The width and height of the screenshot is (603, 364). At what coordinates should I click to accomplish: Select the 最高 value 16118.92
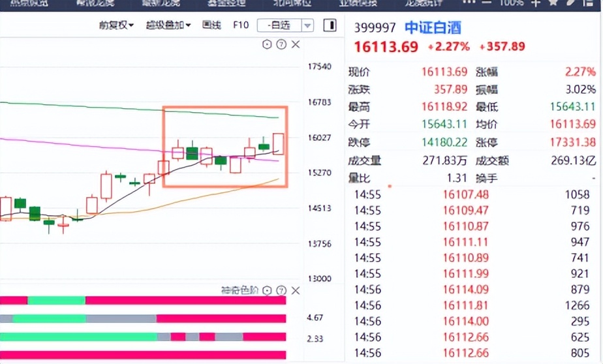pyautogui.click(x=444, y=107)
